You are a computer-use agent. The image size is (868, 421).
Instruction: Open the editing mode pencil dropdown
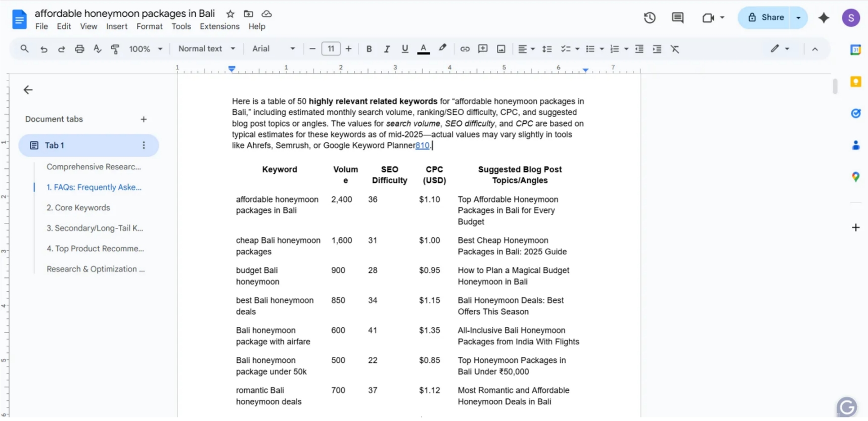[780, 49]
